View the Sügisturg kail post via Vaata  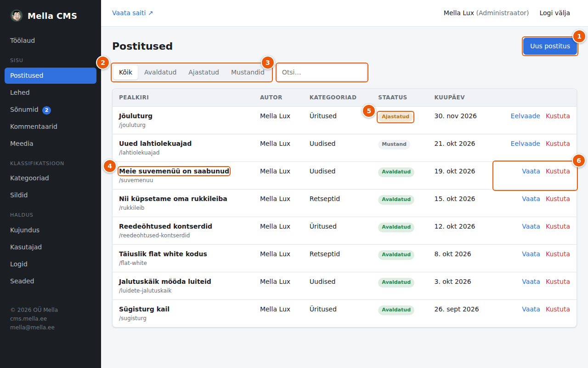tap(531, 309)
